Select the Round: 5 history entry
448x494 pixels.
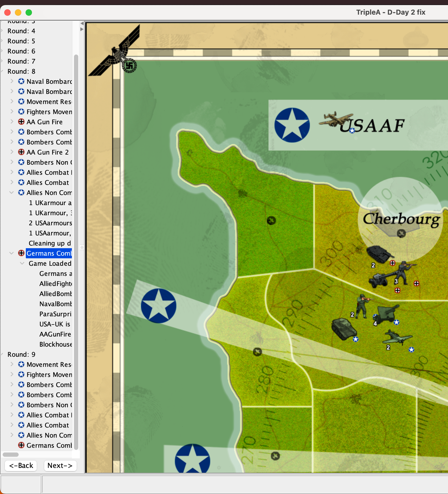point(21,41)
